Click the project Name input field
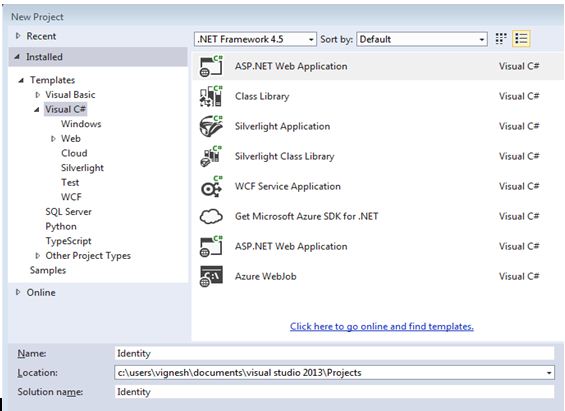565x411 pixels. pyautogui.click(x=334, y=353)
